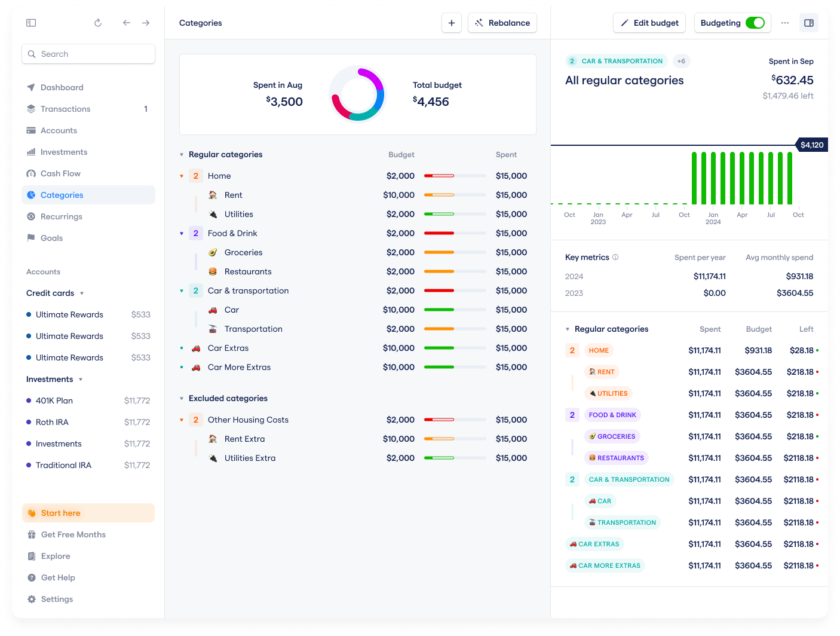Click the Search input field
The width and height of the screenshot is (840, 636).
pyautogui.click(x=88, y=54)
